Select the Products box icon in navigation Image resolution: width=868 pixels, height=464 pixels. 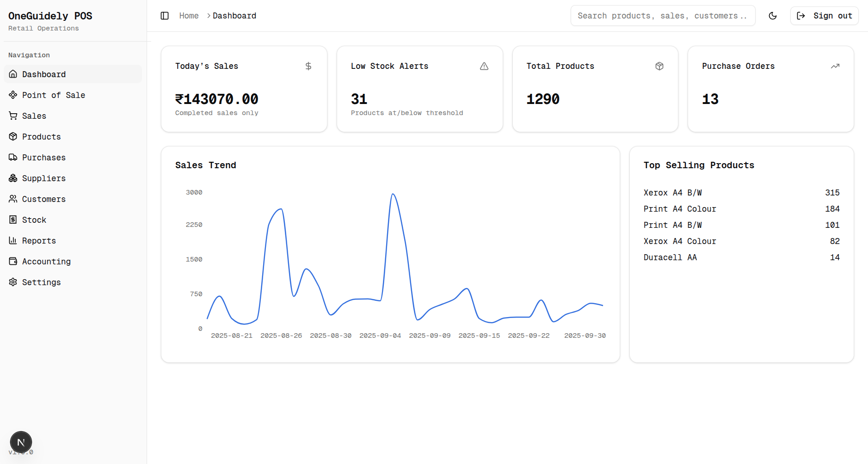[13, 136]
